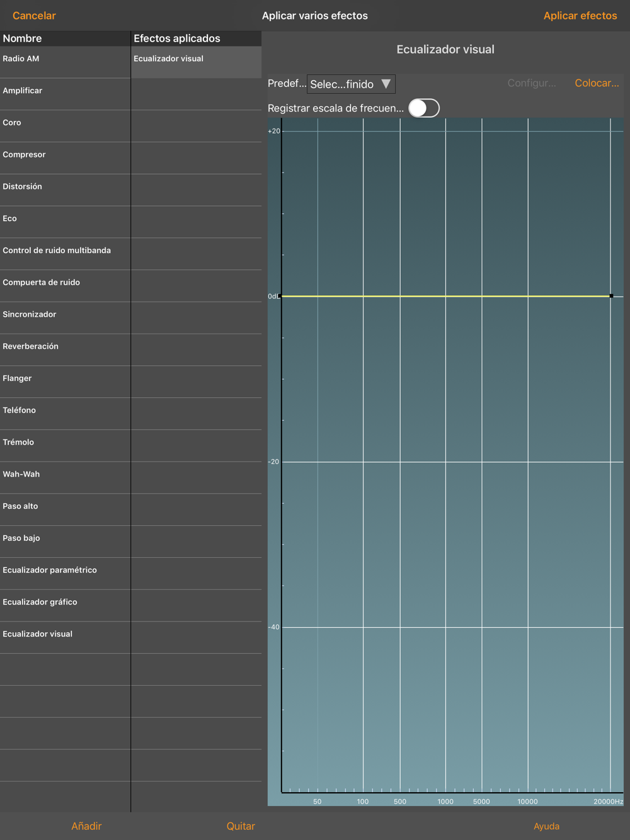Choose the Amplificar effect

pyautogui.click(x=65, y=94)
